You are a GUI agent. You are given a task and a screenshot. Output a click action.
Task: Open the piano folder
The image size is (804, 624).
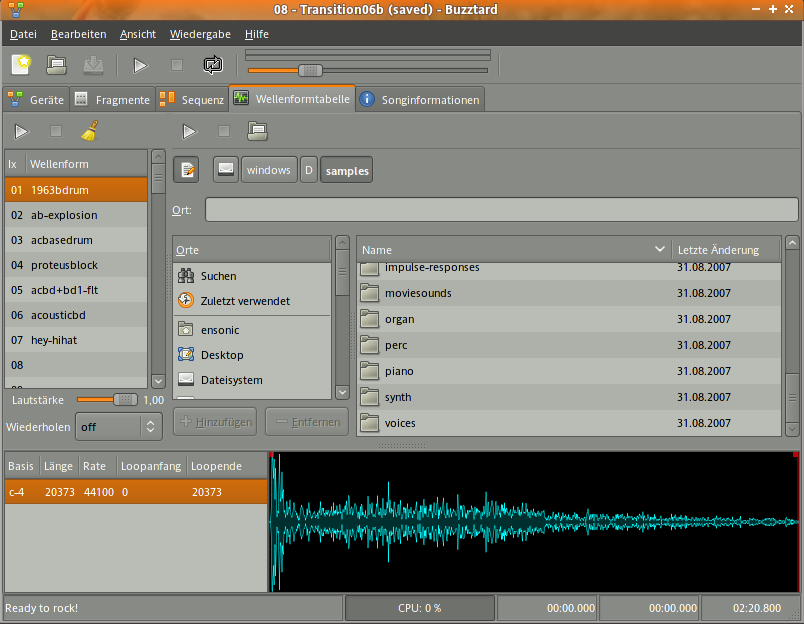click(569, 371)
